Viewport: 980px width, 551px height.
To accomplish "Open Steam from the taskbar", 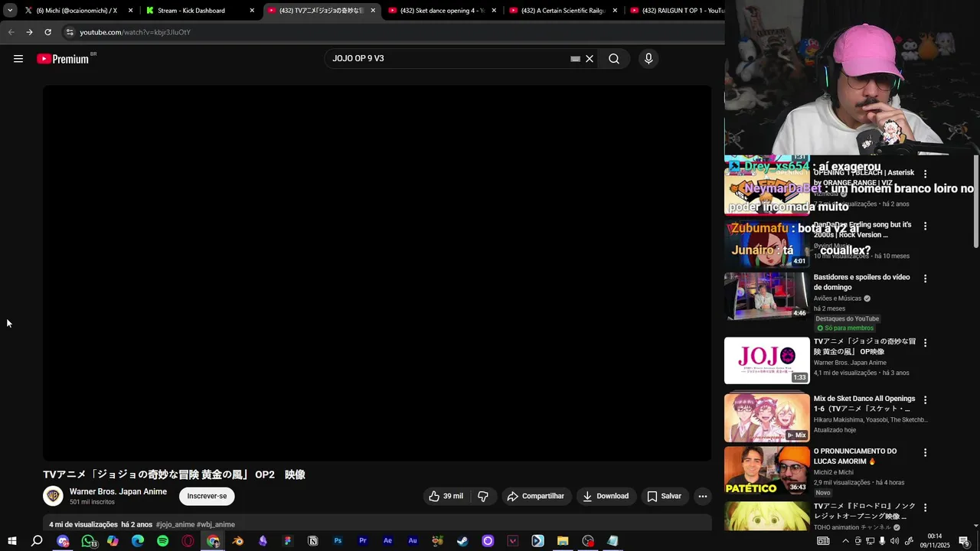I will [x=462, y=541].
